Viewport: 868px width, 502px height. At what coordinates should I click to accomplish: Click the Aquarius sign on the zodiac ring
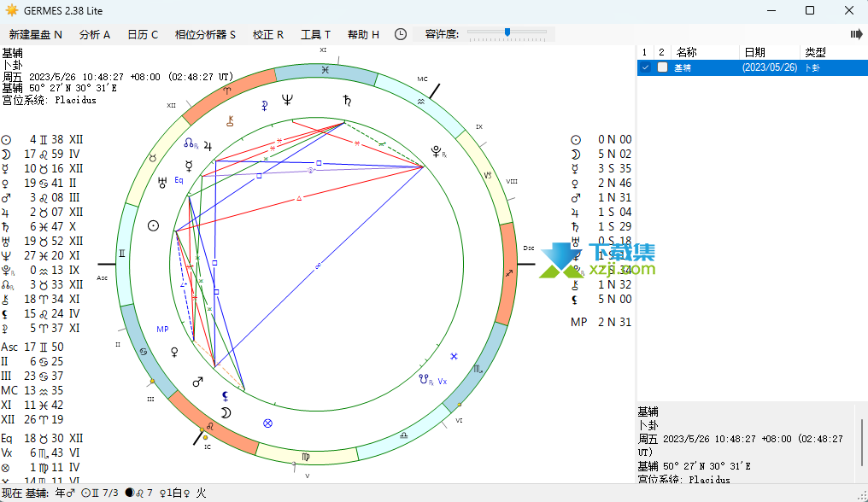coord(420,102)
